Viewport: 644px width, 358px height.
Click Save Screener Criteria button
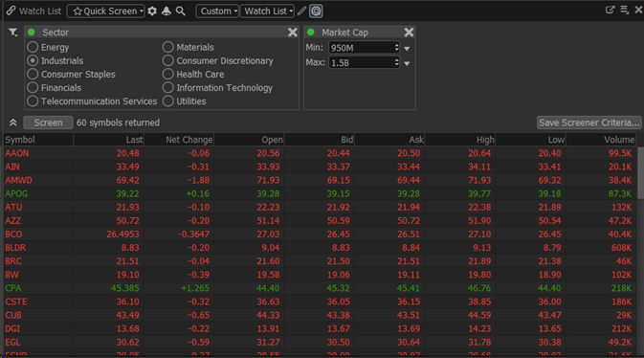click(588, 123)
